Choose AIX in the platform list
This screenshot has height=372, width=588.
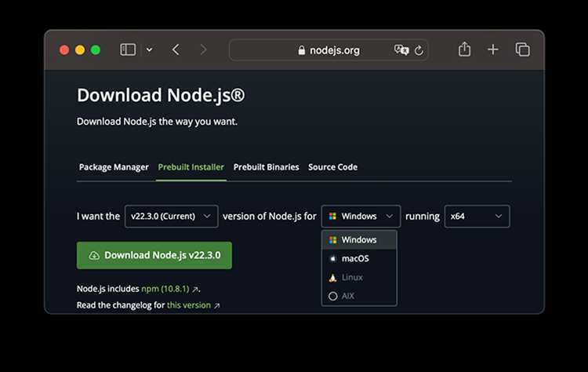[x=359, y=296]
